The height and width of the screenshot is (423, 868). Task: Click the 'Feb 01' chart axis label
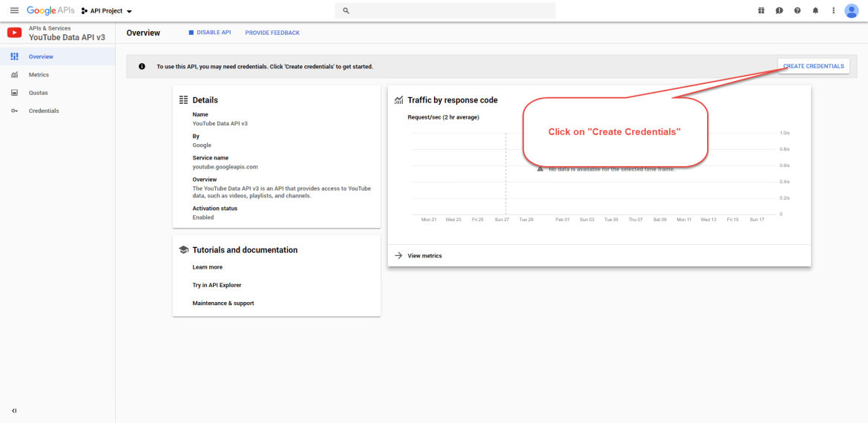(x=563, y=220)
